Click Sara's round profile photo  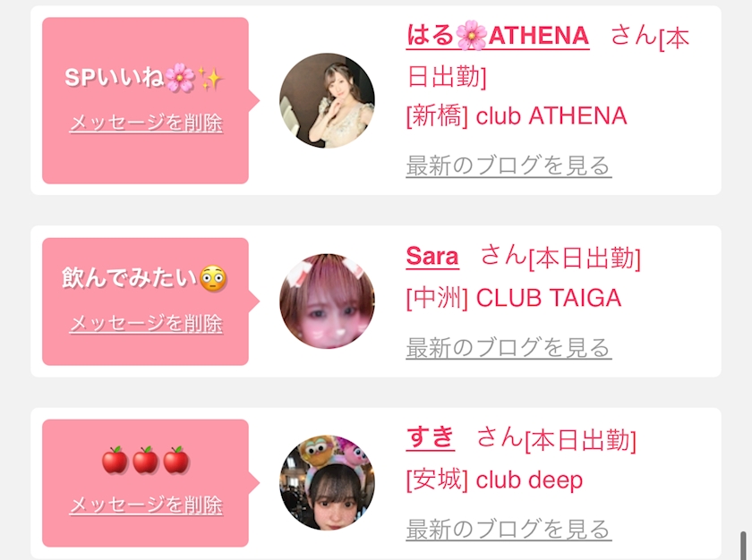click(327, 301)
